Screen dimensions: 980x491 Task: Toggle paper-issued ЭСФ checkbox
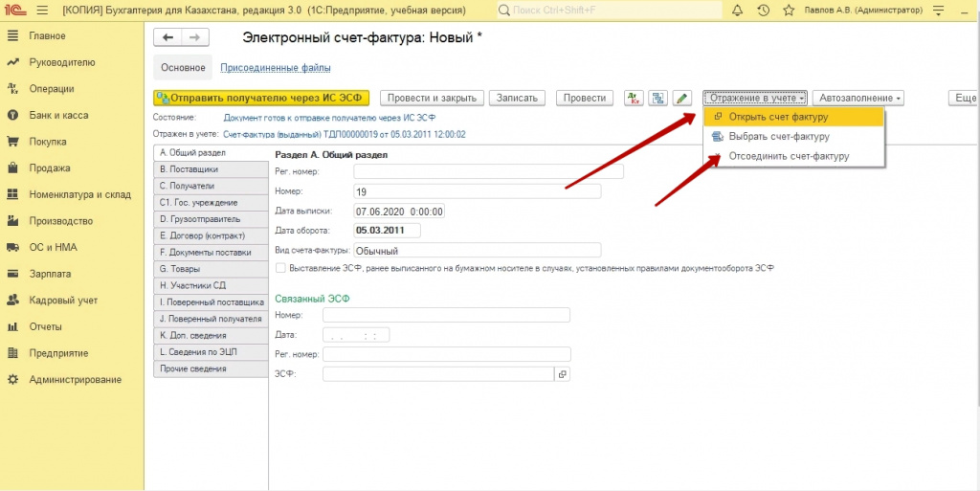coord(280,268)
